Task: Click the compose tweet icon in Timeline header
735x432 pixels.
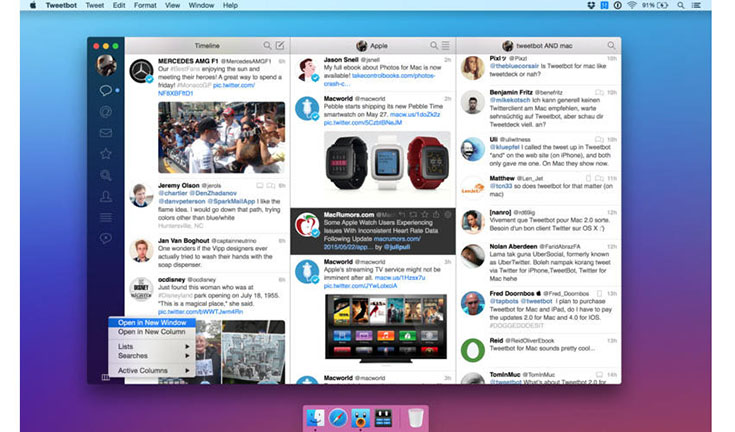Action: point(280,45)
